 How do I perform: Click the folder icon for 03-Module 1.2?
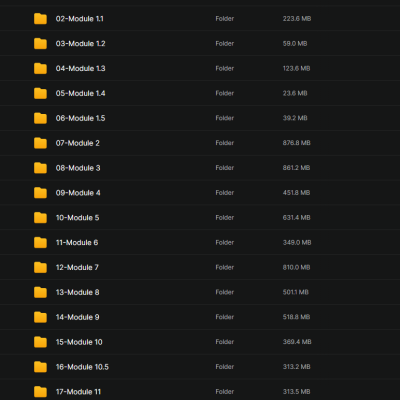click(40, 44)
